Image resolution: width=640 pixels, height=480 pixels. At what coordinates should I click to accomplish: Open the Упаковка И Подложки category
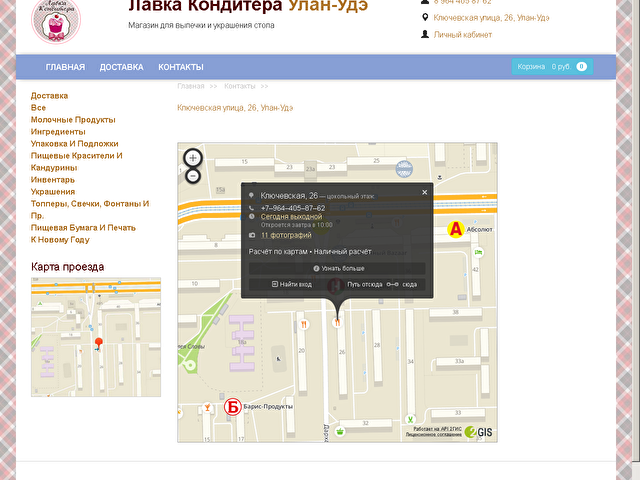coord(75,144)
